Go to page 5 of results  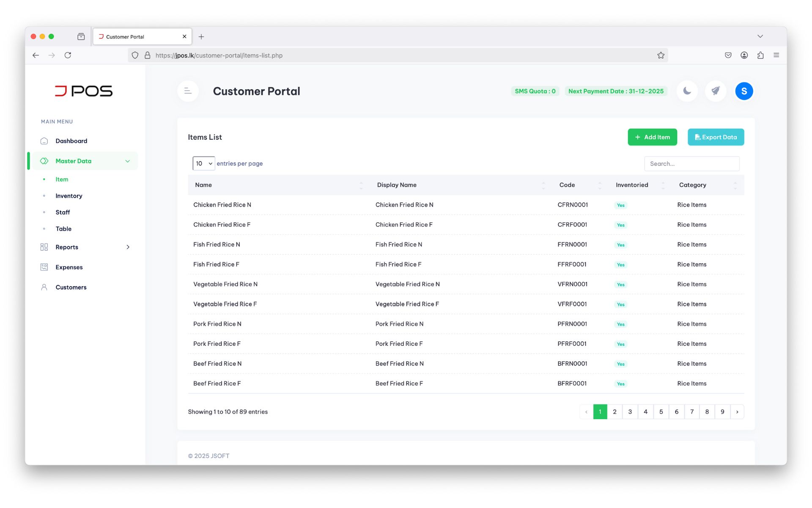(661, 412)
